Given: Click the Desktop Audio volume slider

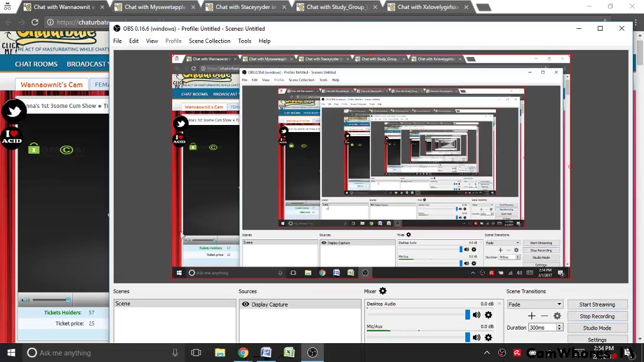Looking at the screenshot, I should coord(468,315).
